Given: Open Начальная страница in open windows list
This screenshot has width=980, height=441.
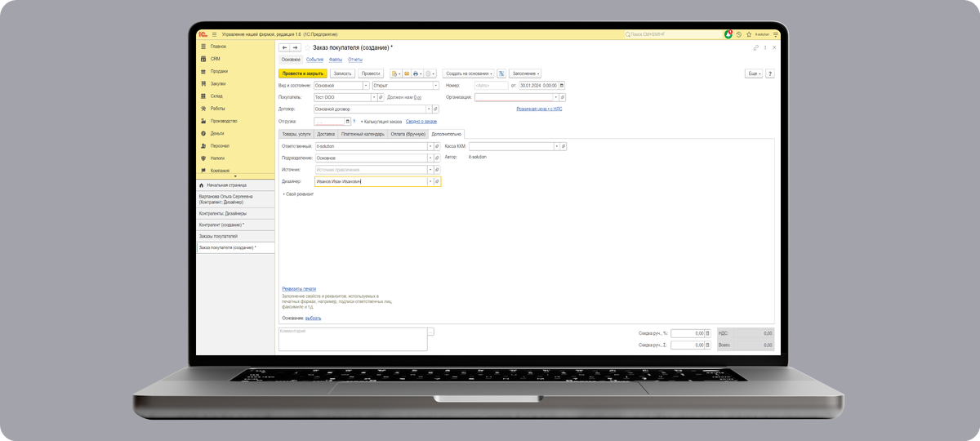Looking at the screenshot, I should [235, 185].
